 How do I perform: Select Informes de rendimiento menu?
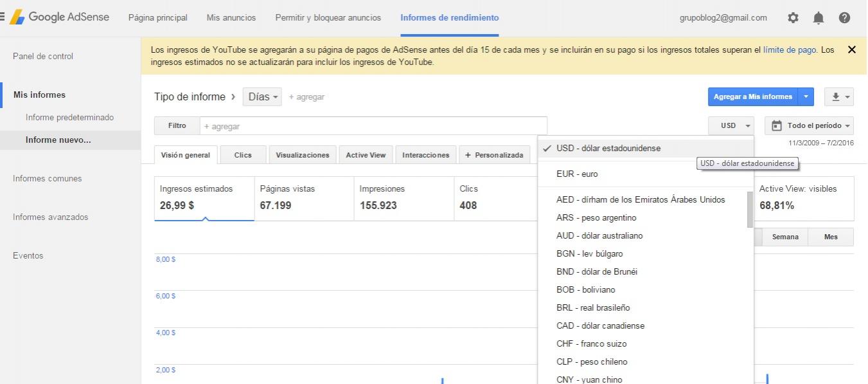450,18
